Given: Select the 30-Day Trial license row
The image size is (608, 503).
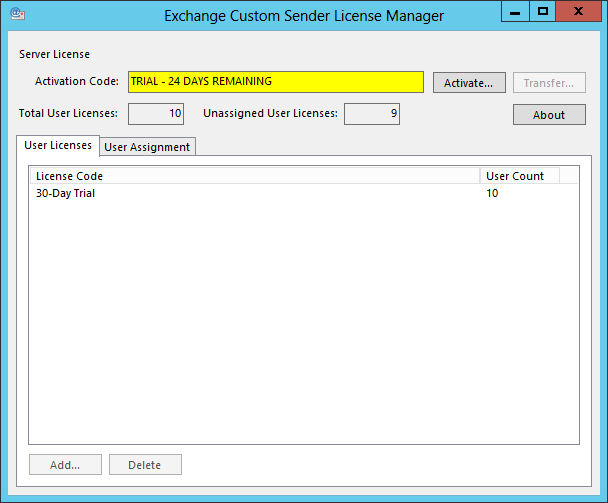Looking at the screenshot, I should click(304, 193).
